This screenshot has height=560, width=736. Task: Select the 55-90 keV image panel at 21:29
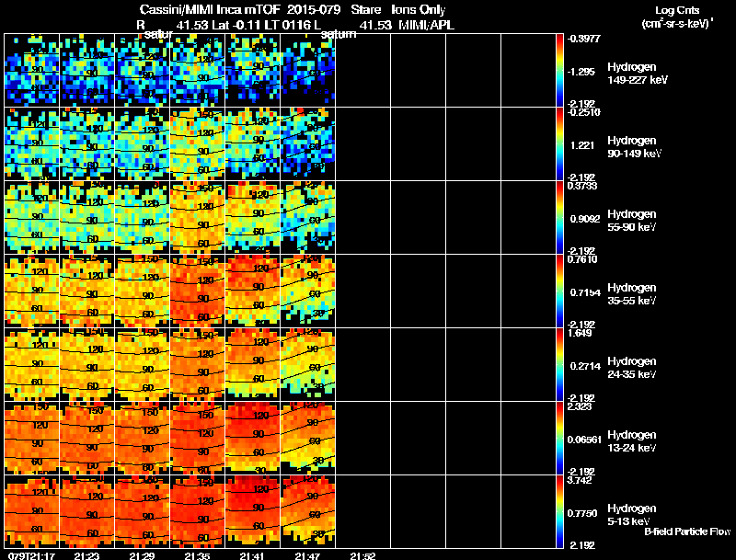(143, 217)
